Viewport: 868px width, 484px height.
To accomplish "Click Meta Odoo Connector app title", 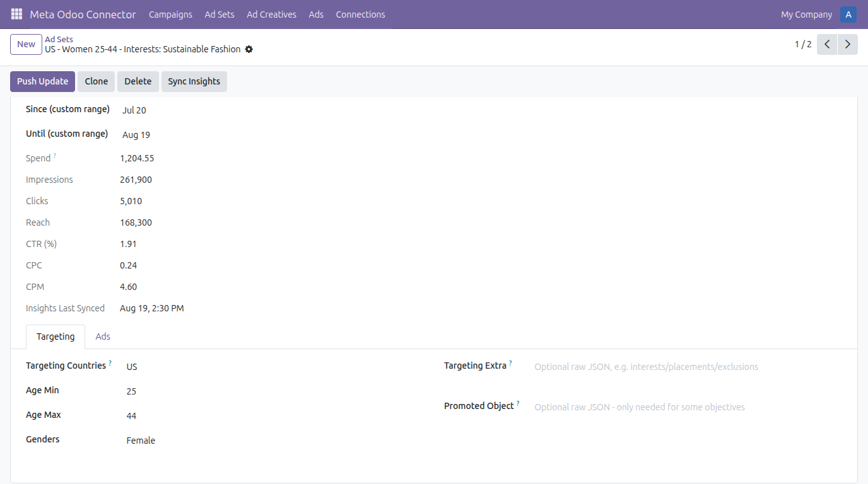I will (83, 14).
